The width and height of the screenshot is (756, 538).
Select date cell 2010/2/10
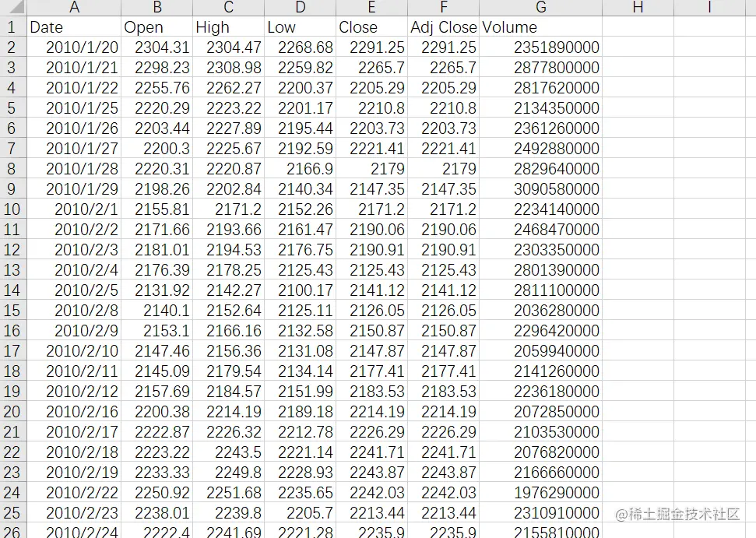[x=74, y=351]
